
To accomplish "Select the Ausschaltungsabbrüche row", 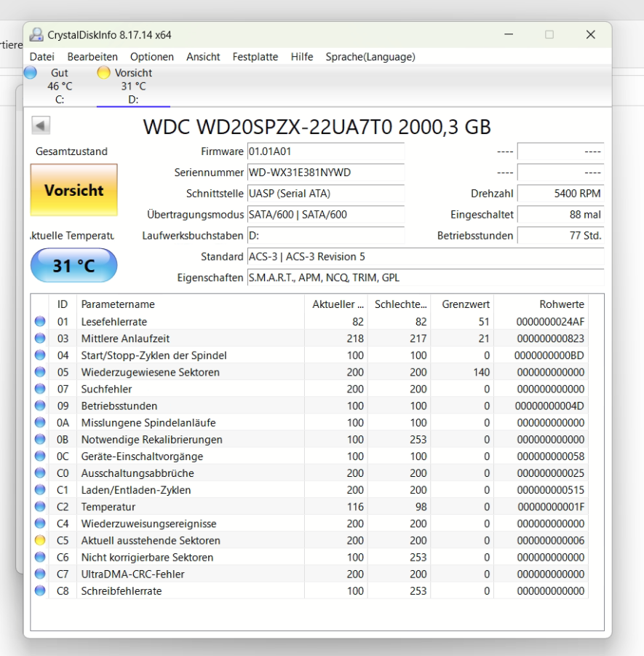I will point(309,473).
